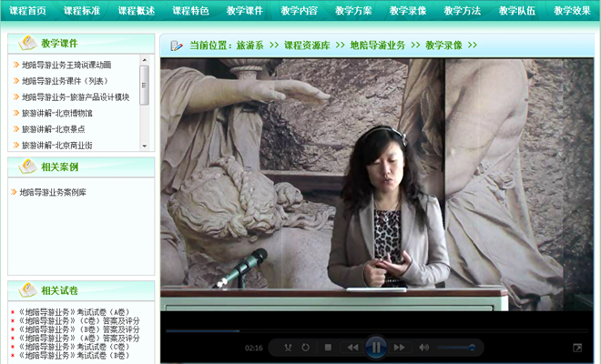Open the 课程标准 nav tab
The width and height of the screenshot is (601, 364).
(x=82, y=11)
